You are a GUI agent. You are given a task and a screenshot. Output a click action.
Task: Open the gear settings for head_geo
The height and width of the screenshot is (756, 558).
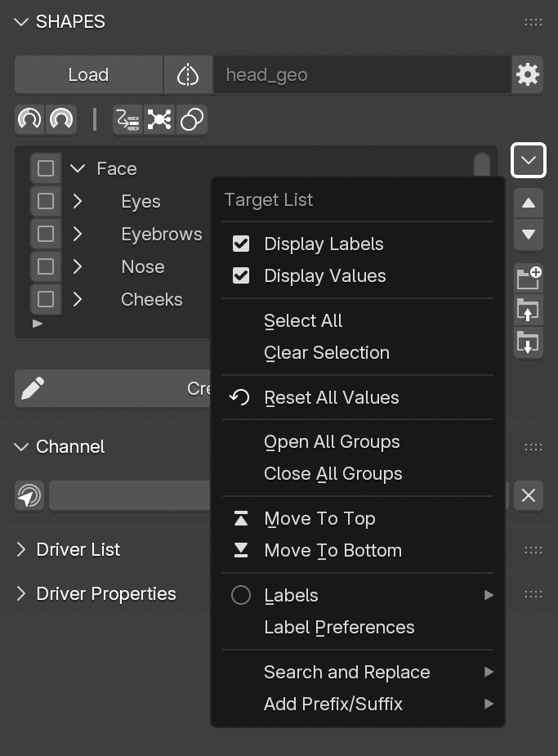[x=528, y=74]
